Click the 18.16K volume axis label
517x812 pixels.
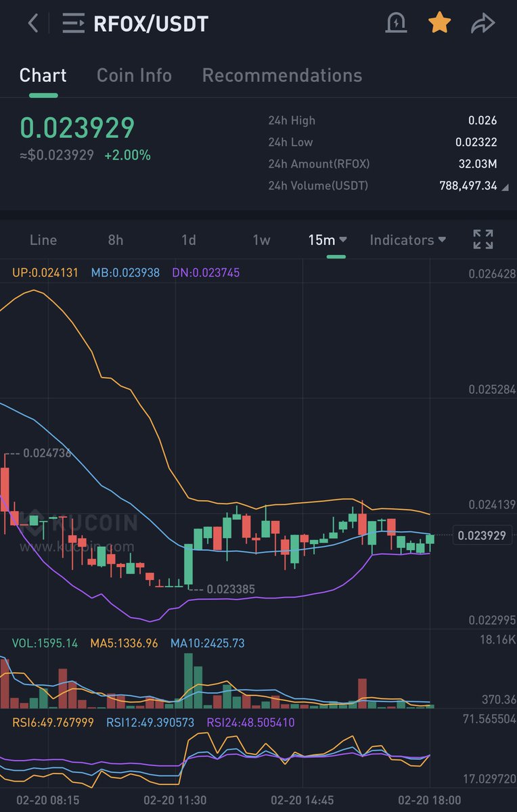(497, 639)
